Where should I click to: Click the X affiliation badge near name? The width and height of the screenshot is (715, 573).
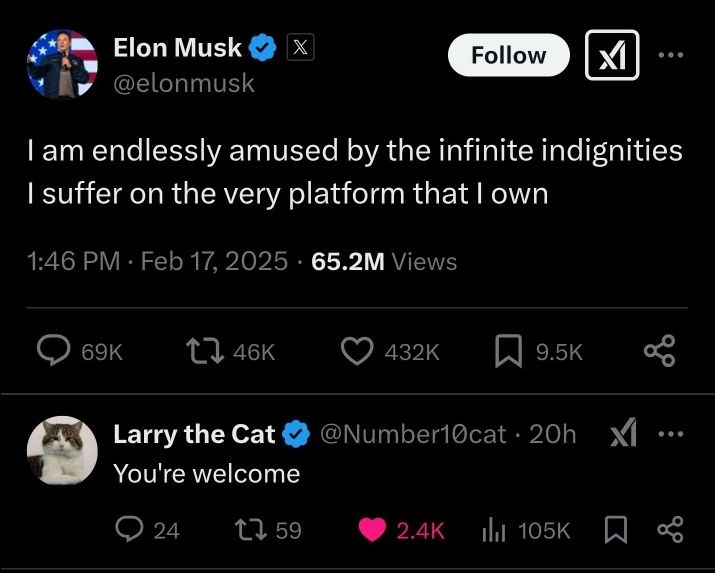pos(300,46)
